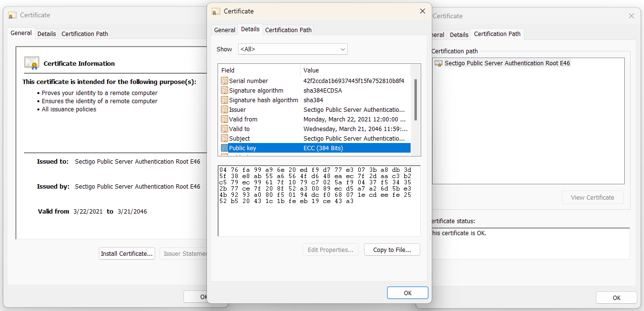Click the Signature hash algorithm field icon
Screen dimensions: 644x311
tap(224, 100)
